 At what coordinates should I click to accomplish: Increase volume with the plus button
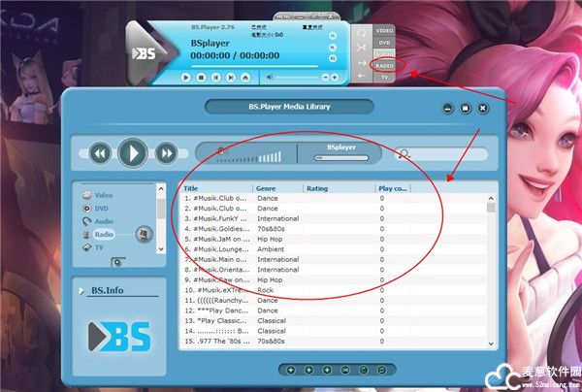(335, 78)
